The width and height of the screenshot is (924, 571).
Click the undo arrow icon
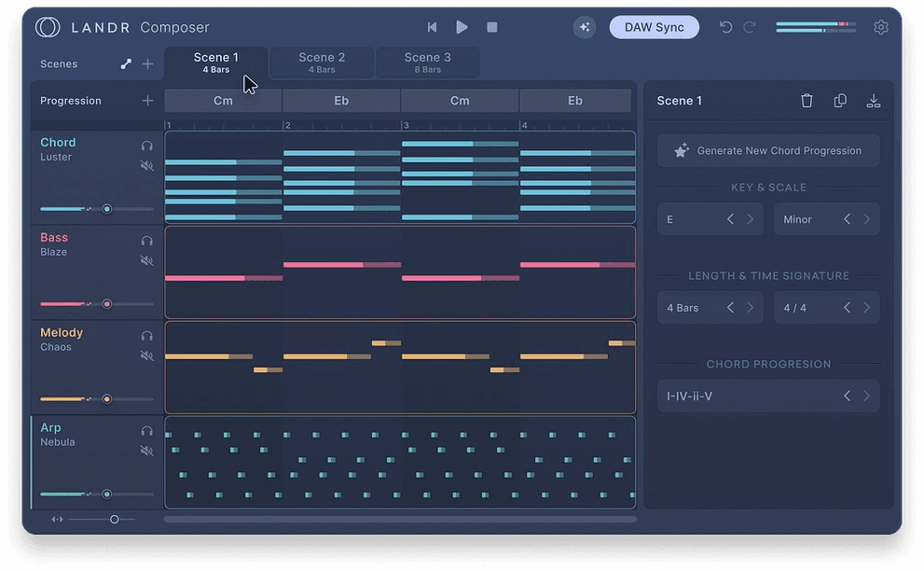(726, 27)
